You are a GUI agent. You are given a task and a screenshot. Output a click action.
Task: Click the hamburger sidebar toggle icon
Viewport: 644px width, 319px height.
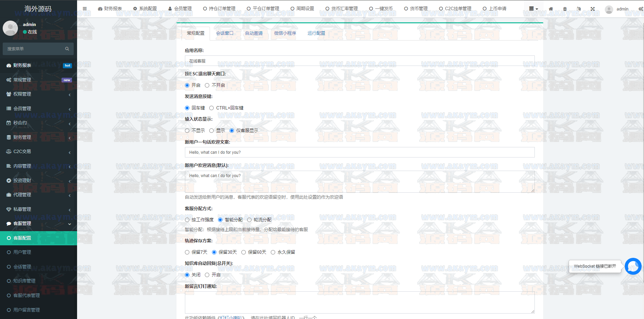tap(85, 9)
